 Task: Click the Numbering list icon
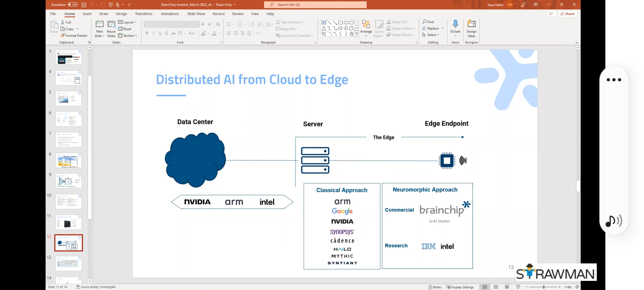240,24
